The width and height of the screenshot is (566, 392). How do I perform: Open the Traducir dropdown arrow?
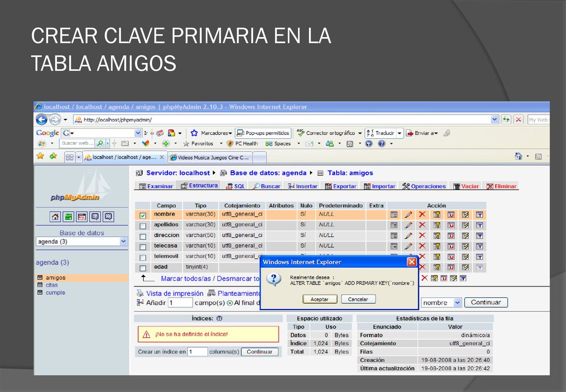399,133
